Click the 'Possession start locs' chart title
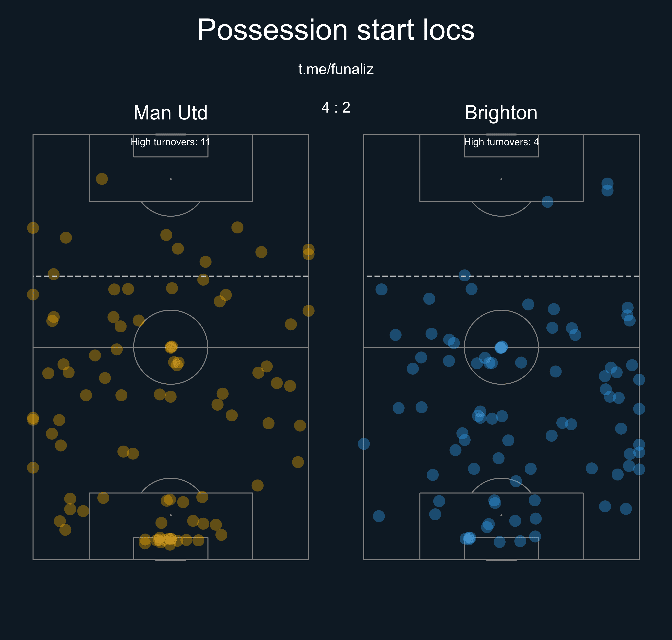The image size is (672, 640). [x=336, y=30]
